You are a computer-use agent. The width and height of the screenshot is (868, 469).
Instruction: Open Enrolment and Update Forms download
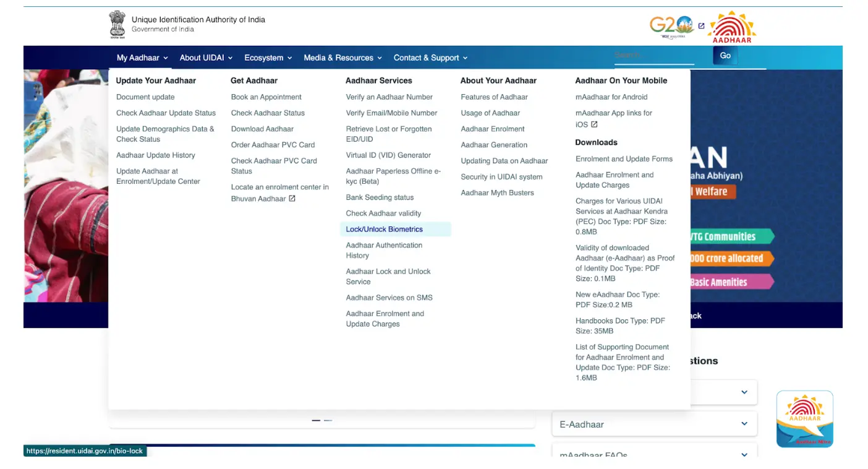624,159
